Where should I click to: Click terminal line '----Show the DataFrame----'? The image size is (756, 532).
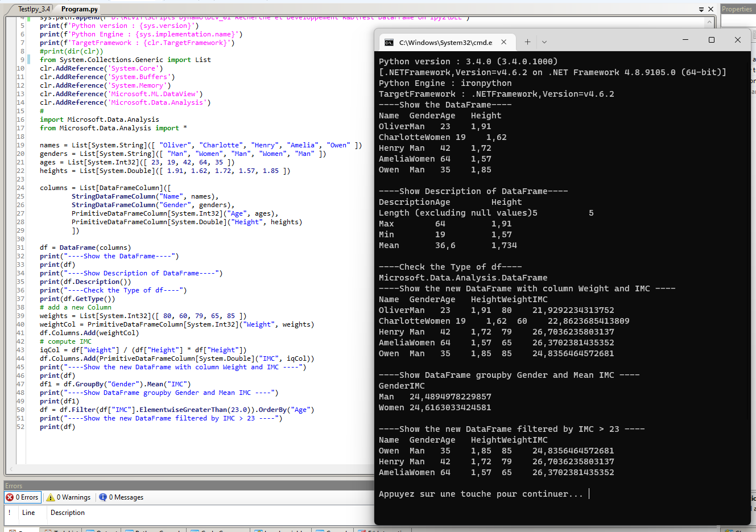tap(445, 105)
